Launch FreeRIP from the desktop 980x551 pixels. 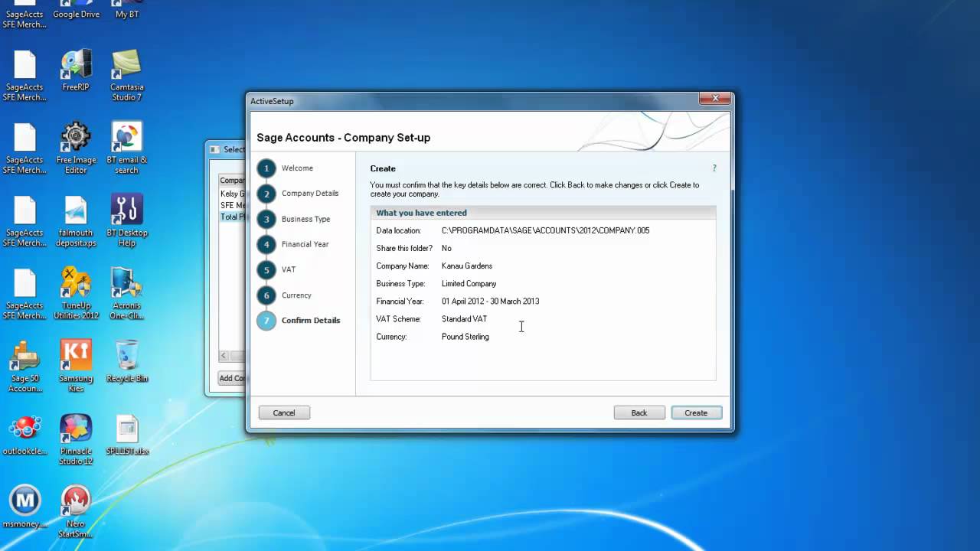(76, 70)
